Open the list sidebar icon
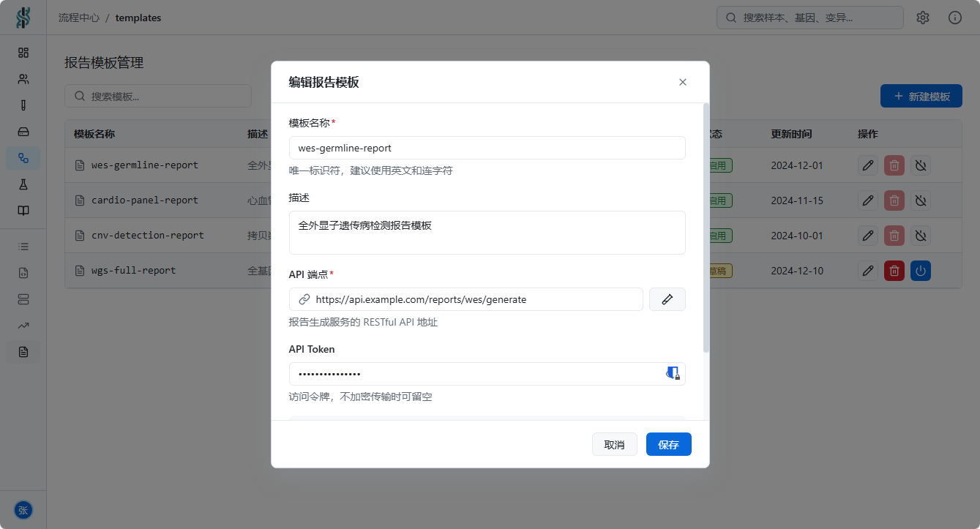980x529 pixels. click(x=23, y=247)
